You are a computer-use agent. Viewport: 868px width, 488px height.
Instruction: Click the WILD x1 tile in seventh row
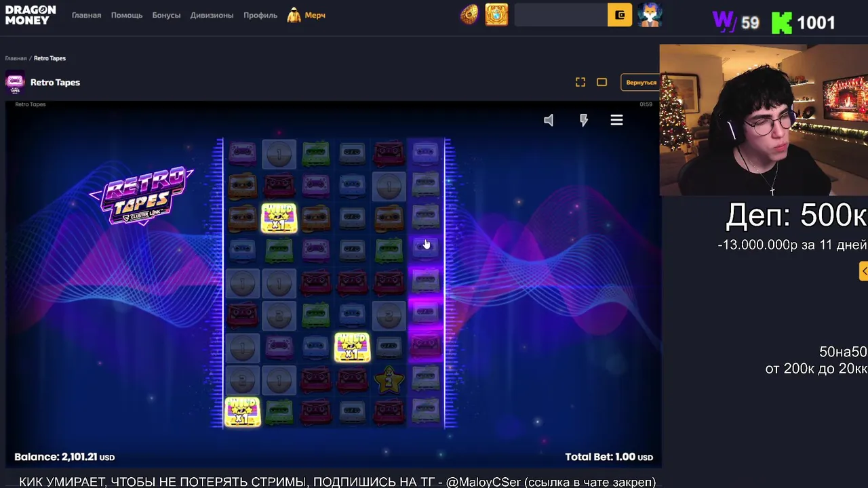coord(352,347)
